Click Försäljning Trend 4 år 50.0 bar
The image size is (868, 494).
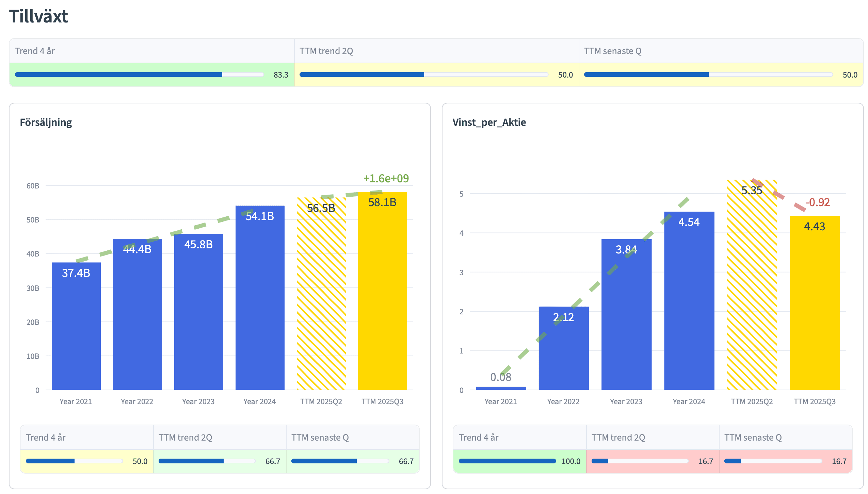[x=74, y=461]
